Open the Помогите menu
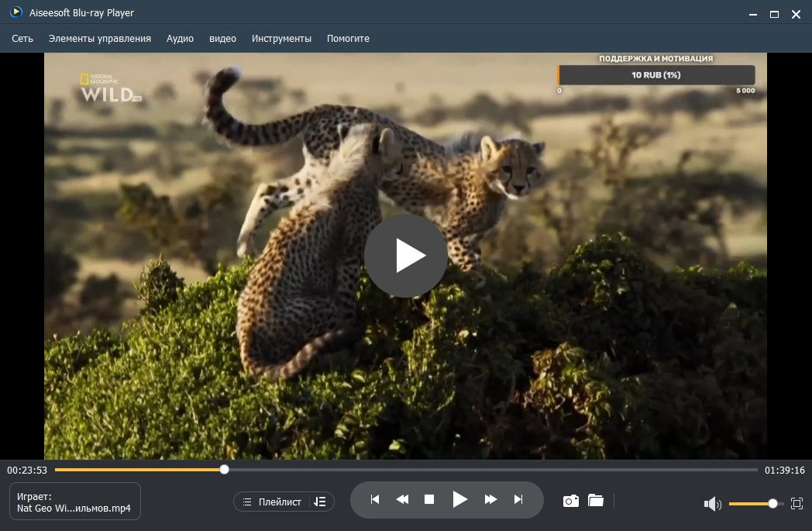Viewport: 812px width, 531px height. point(348,38)
